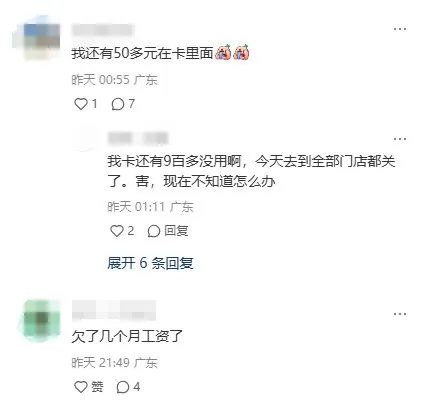This screenshot has height=405, width=424.
Task: Click the comment text 欠了几个月工资了
Action: coord(127,336)
